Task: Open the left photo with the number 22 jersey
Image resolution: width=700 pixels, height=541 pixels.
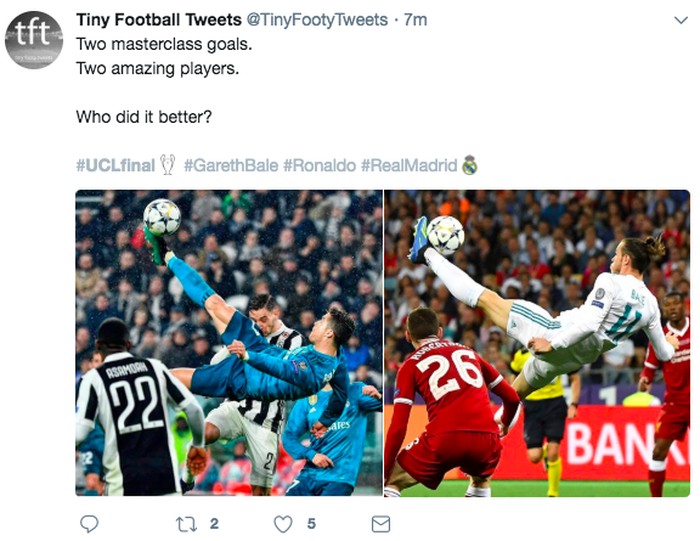Action: point(229,343)
